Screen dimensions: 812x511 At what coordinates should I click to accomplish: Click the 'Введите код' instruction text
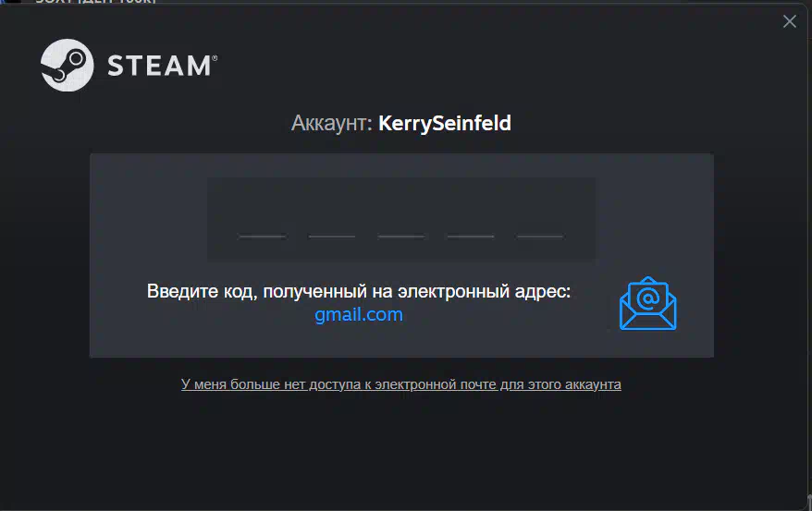(358, 291)
